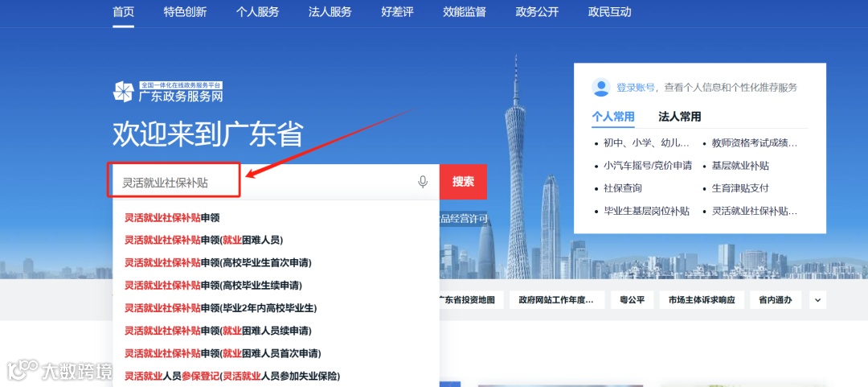Open the 政务公开 menu item
This screenshot has width=868, height=387.
coord(537,11)
